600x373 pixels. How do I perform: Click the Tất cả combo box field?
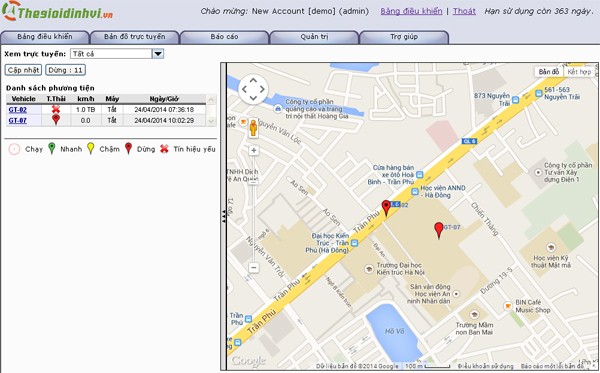tap(111, 54)
